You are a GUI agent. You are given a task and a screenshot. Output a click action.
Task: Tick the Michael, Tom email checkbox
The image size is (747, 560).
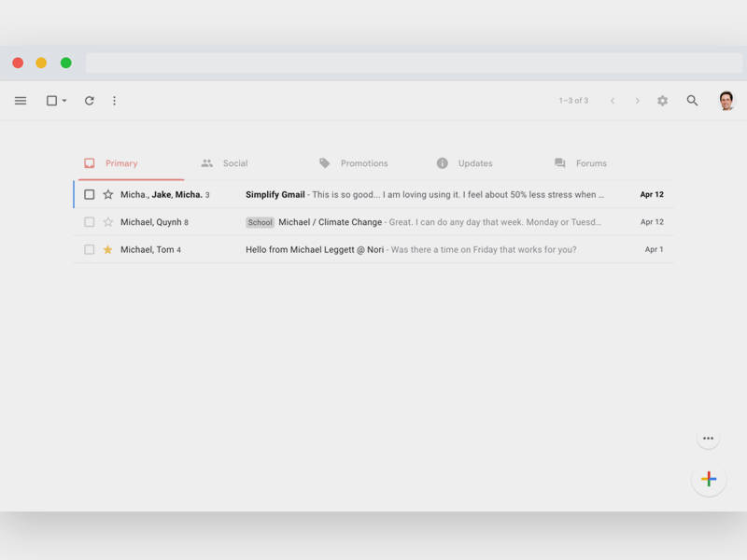pyautogui.click(x=90, y=250)
